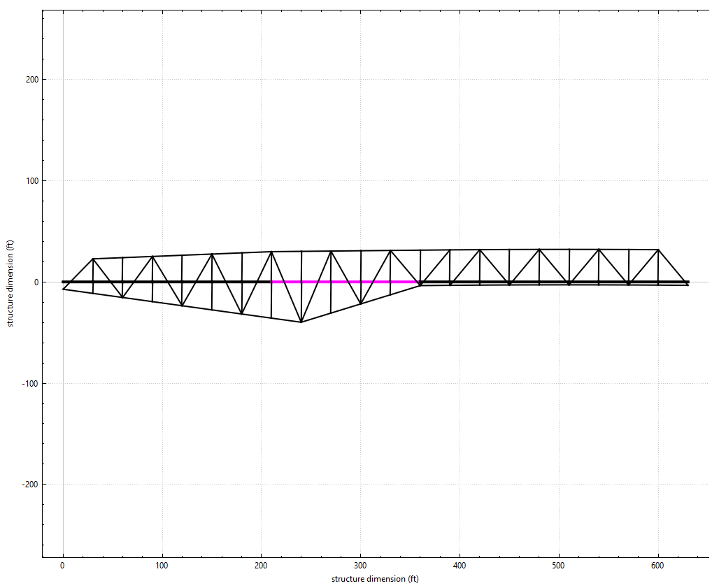Click y-axis tick label 200
This screenshot has height=588, width=719.
pyautogui.click(x=30, y=80)
